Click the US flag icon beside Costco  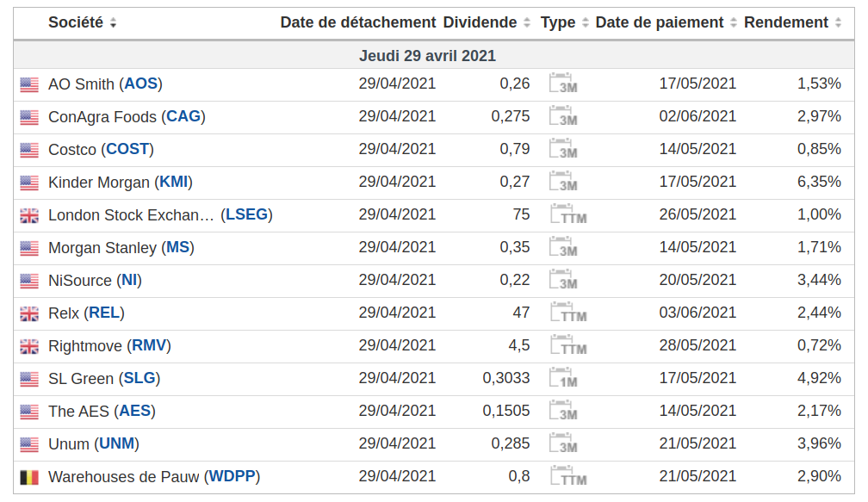pos(29,150)
